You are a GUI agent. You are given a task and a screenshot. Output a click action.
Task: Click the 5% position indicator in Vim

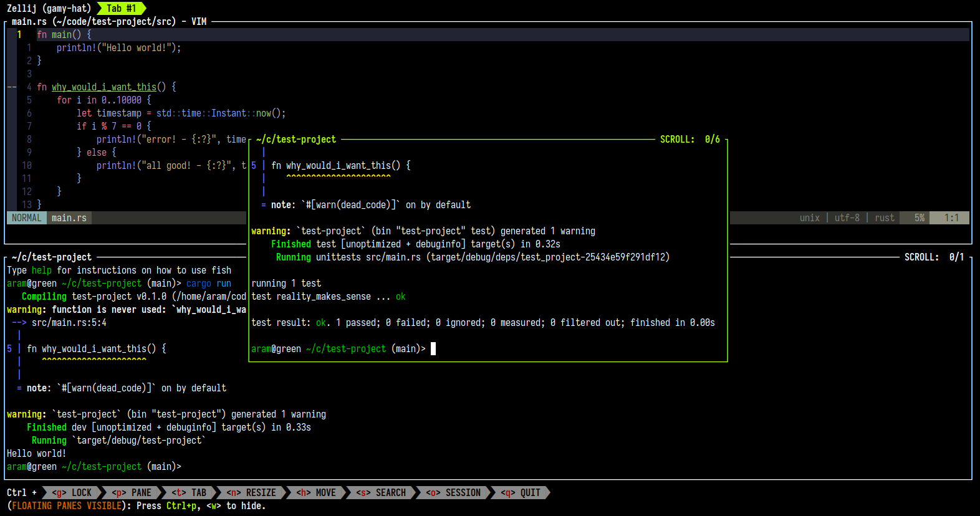(920, 217)
